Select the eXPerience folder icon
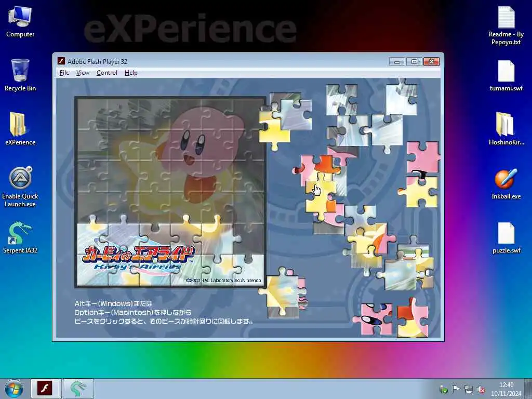Screen dimensions: 532x399 pos(20,129)
